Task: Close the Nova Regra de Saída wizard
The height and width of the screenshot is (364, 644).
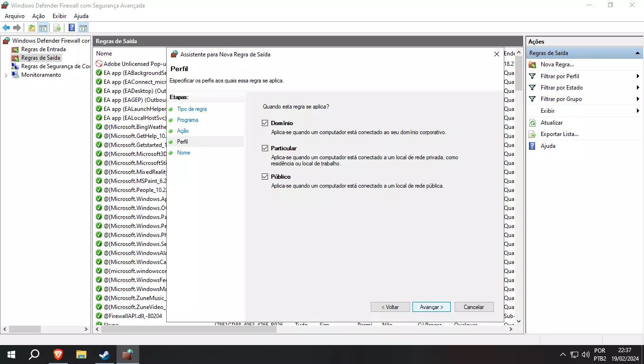Action: (x=497, y=54)
